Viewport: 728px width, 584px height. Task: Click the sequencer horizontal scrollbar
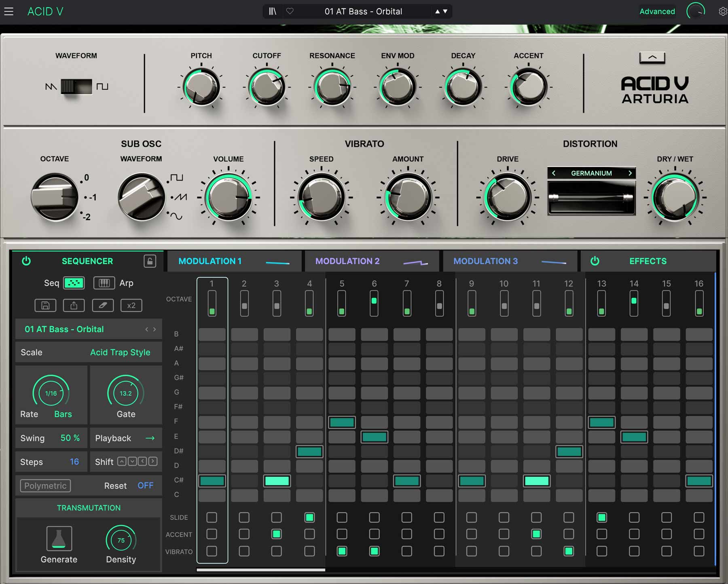261,570
